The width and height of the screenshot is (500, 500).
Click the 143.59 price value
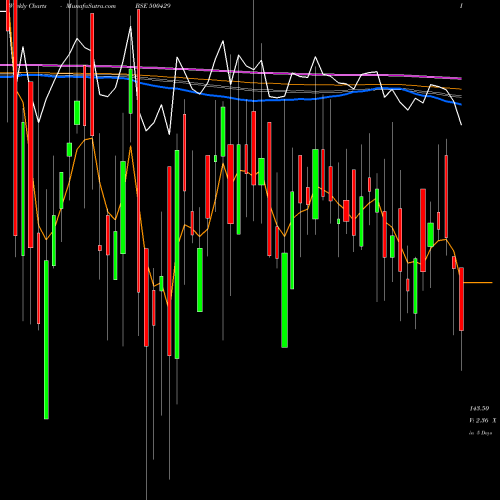tap(479, 408)
